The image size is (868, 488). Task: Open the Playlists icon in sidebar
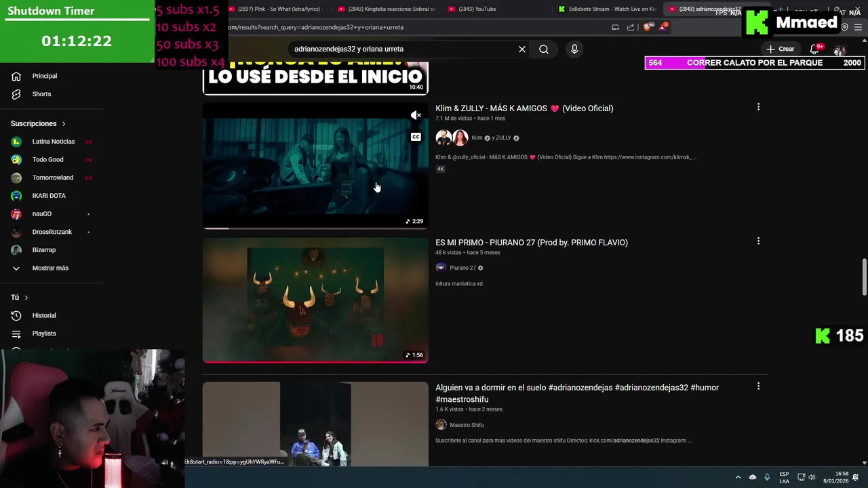(16, 333)
